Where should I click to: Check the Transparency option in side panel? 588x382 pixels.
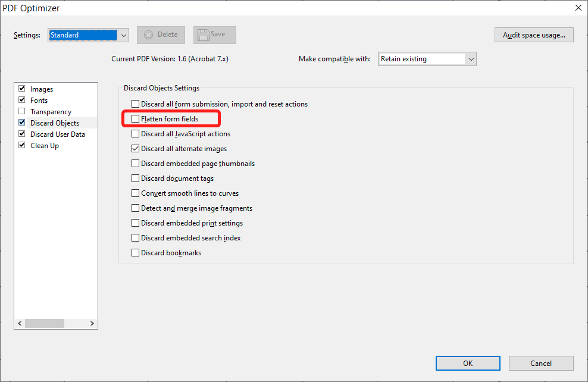[x=21, y=111]
